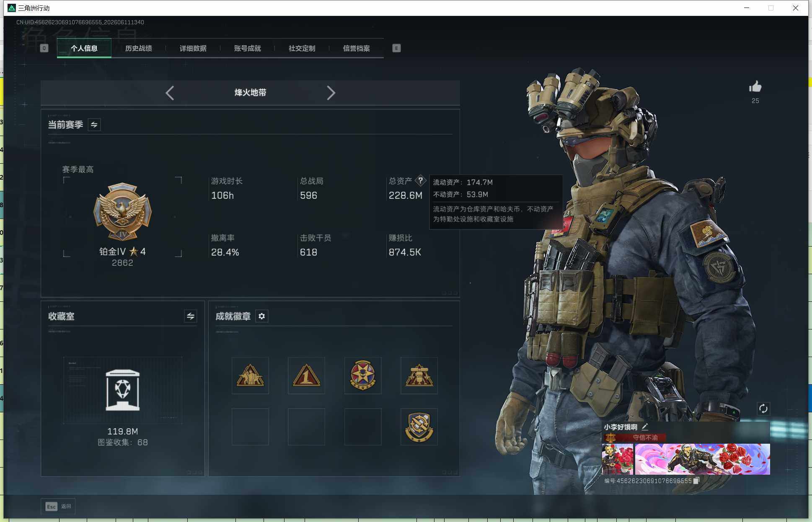This screenshot has width=812, height=522.
Task: Select the round star medal badge
Action: click(363, 375)
